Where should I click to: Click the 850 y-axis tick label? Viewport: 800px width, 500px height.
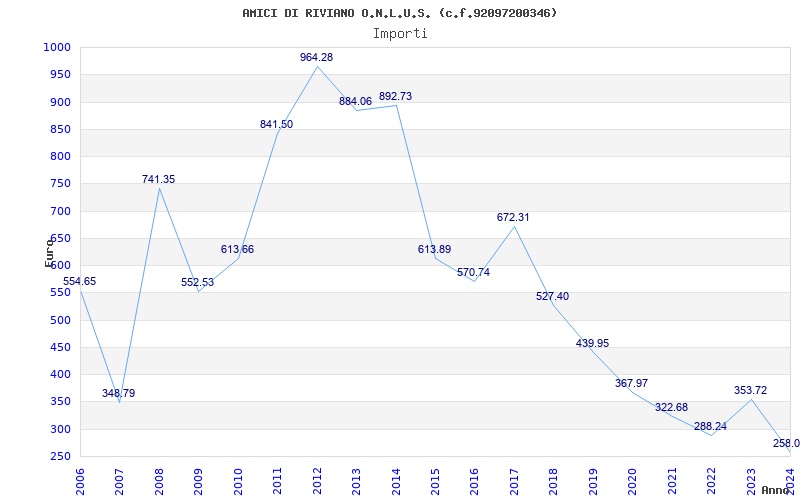[60, 129]
